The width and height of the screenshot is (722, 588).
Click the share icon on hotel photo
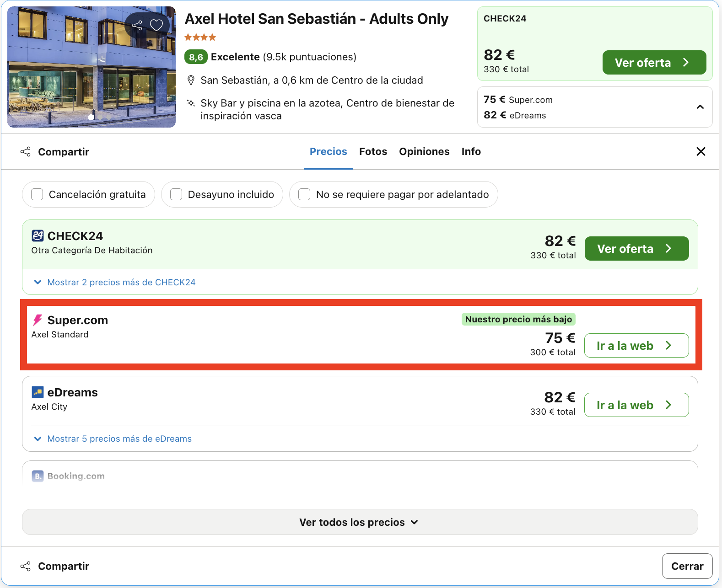coord(137,25)
